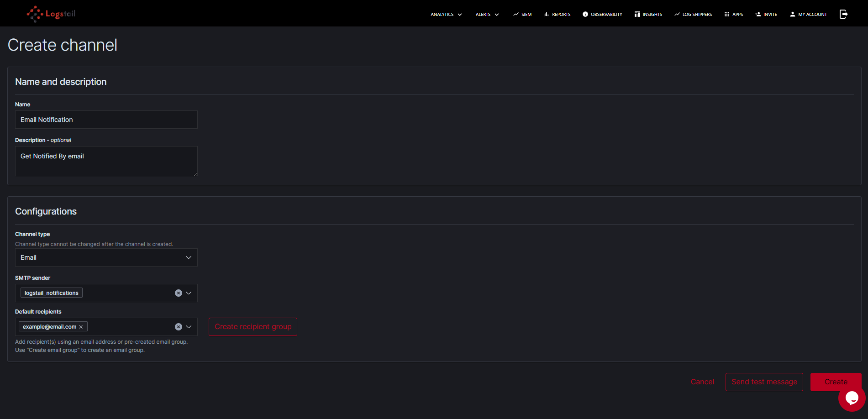Expand the Default recipients dropdown arrow
The image size is (868, 419).
[189, 327]
